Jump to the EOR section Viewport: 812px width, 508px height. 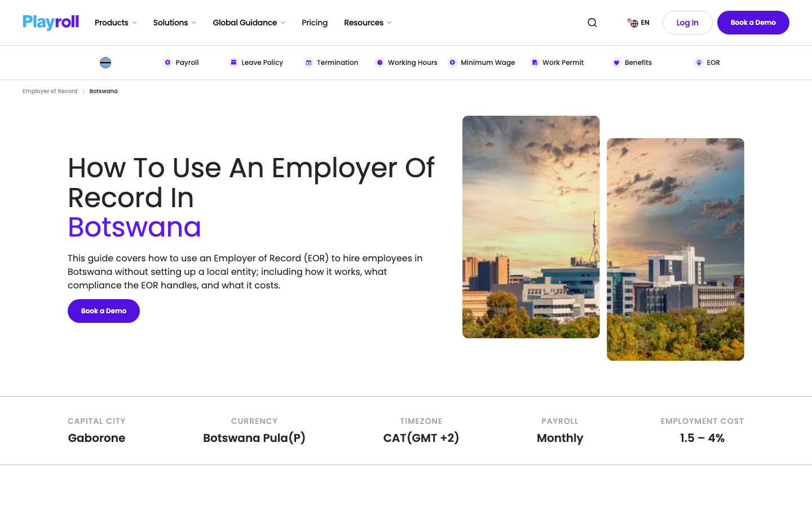[707, 63]
